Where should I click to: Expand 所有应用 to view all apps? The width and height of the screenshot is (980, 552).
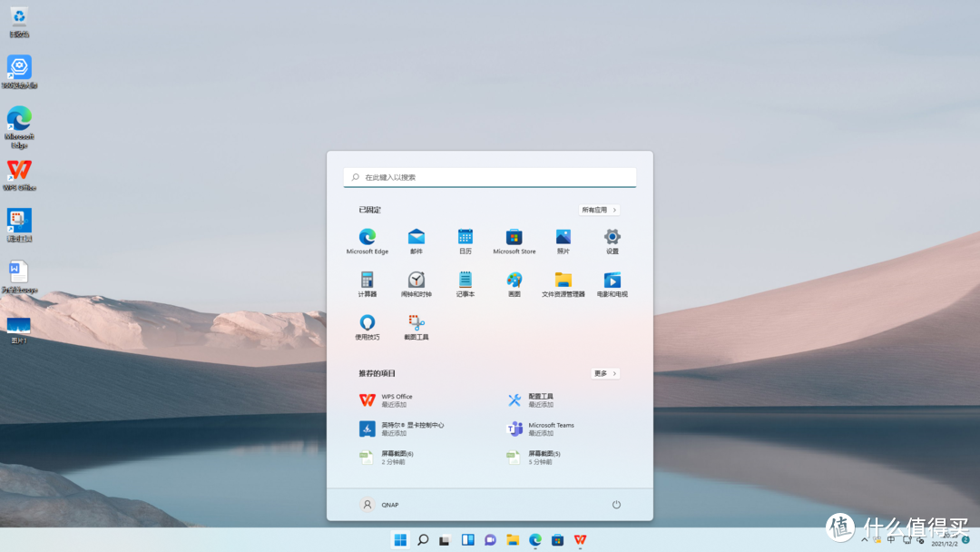pos(598,209)
